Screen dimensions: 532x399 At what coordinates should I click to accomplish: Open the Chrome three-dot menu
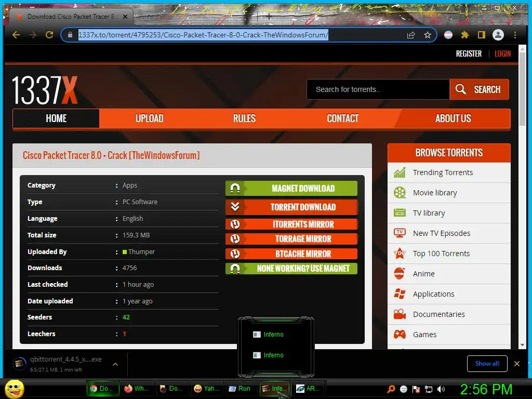515,35
